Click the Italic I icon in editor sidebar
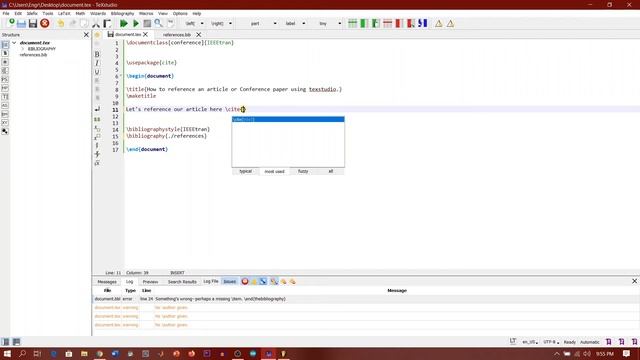This screenshot has height=360, width=640. coord(97,63)
